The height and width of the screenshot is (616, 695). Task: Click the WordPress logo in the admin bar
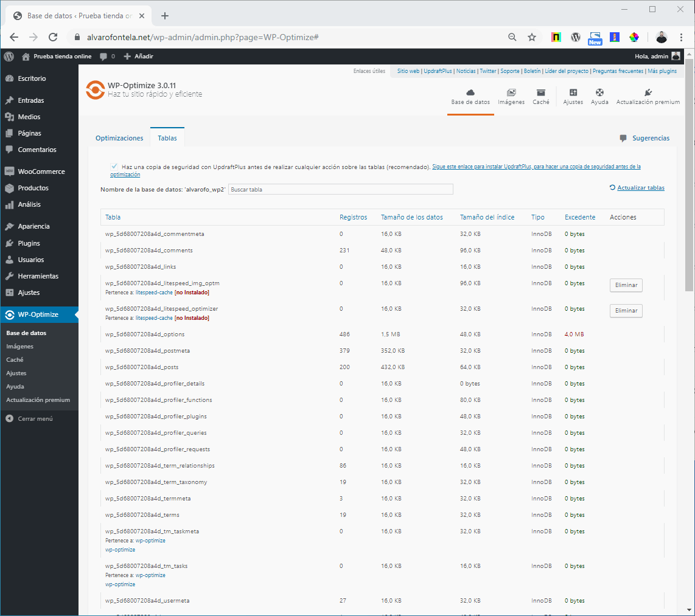(x=9, y=56)
